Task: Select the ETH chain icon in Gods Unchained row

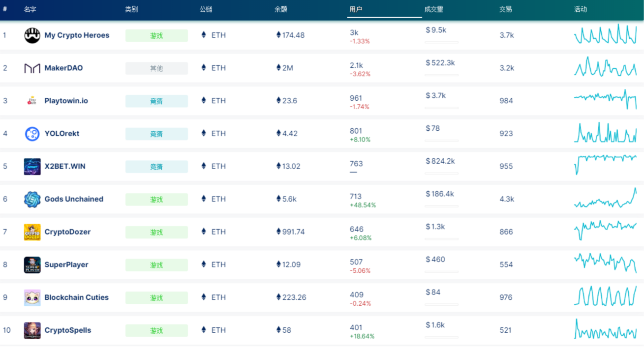Action: pyautogui.click(x=204, y=199)
